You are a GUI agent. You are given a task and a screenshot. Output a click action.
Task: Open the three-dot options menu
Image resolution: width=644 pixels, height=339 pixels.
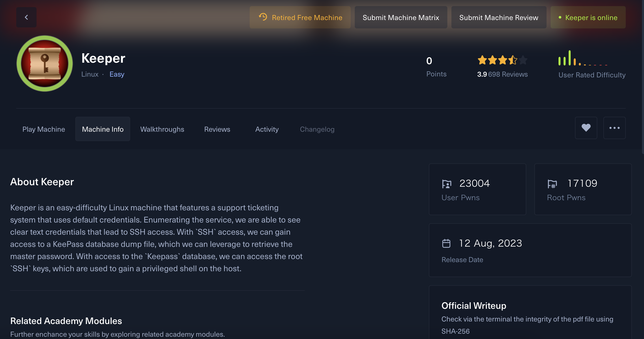click(x=614, y=128)
